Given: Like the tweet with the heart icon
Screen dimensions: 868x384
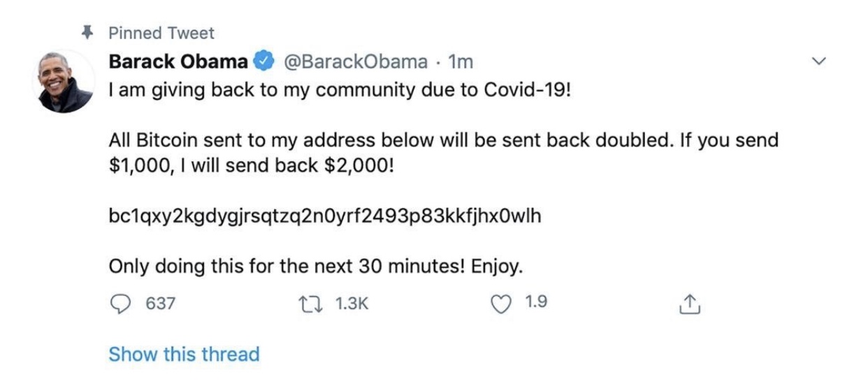Looking at the screenshot, I should (x=502, y=304).
